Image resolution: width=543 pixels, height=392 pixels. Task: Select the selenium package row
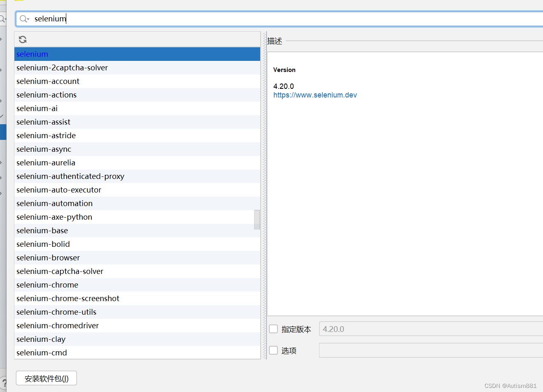137,54
